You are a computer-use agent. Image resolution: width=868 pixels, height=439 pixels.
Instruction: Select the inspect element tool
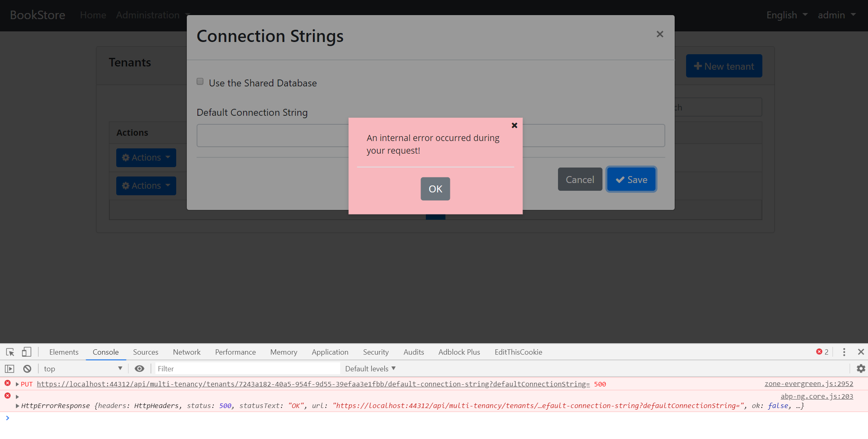[x=9, y=352]
